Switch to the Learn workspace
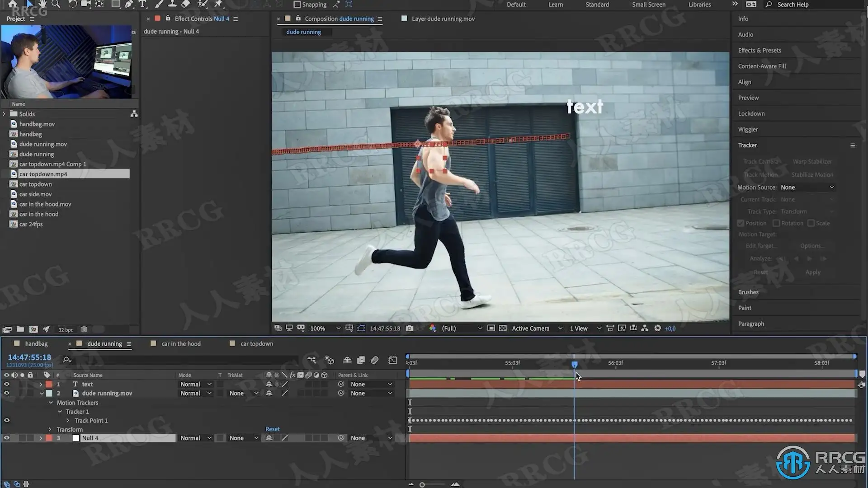Viewport: 868px width, 488px height. [x=556, y=5]
